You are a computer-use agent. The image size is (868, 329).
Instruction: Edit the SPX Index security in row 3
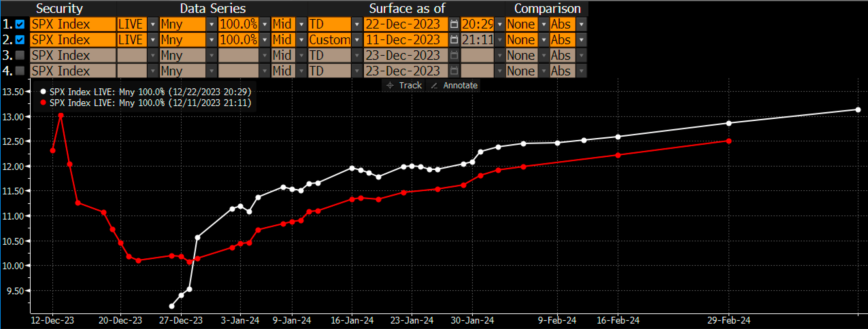[73, 55]
